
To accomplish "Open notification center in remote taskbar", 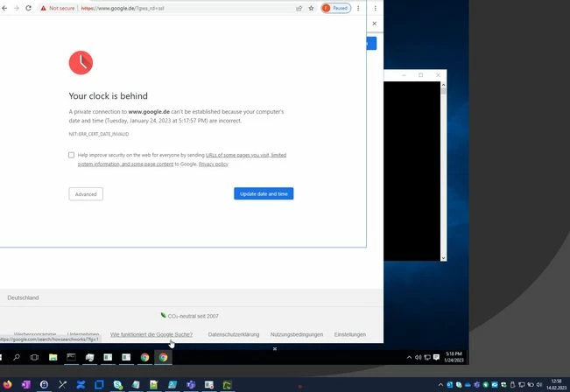I will click(x=437, y=358).
